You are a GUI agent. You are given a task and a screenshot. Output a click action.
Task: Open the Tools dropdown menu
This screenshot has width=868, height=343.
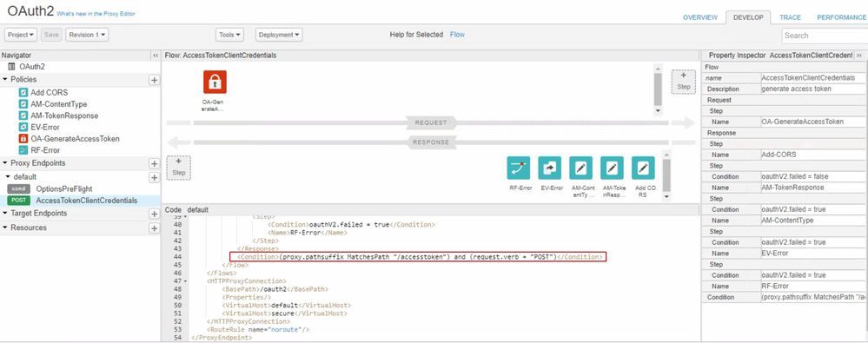coord(229,35)
